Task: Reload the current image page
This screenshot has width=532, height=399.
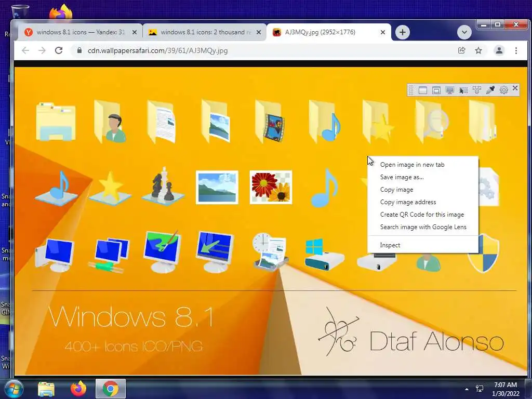Action: tap(59, 50)
